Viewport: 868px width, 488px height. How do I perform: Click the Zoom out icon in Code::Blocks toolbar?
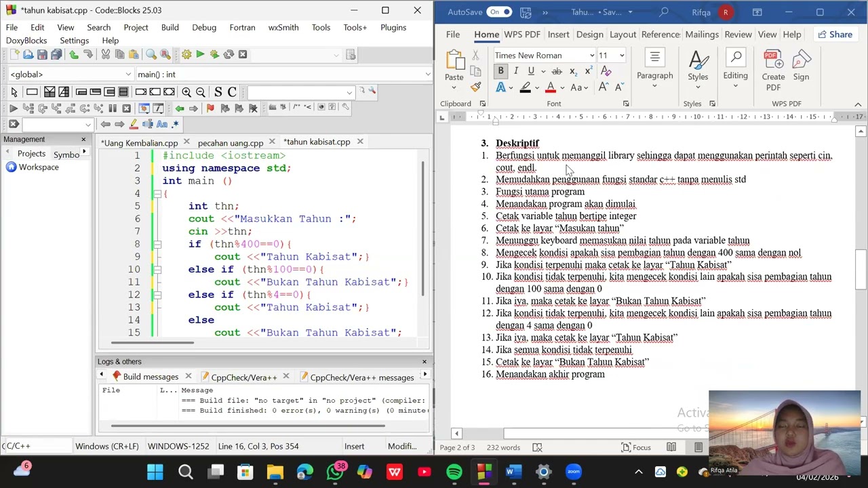tap(201, 92)
